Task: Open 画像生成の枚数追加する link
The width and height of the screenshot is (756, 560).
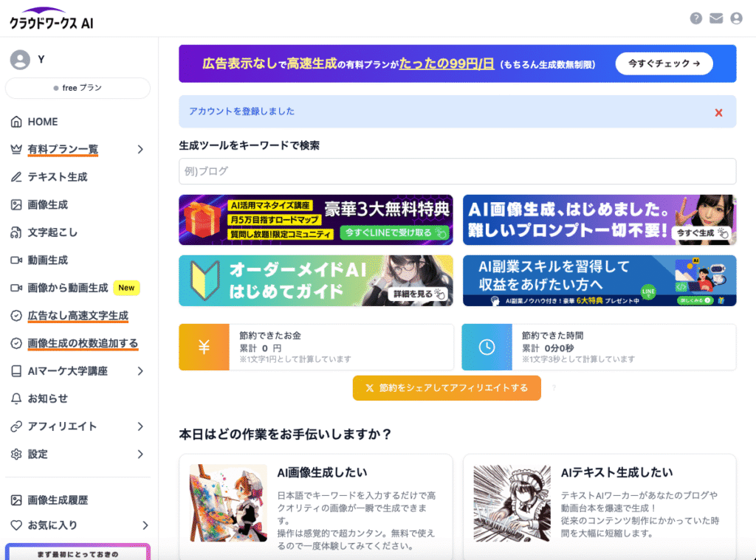Action: pos(83,343)
